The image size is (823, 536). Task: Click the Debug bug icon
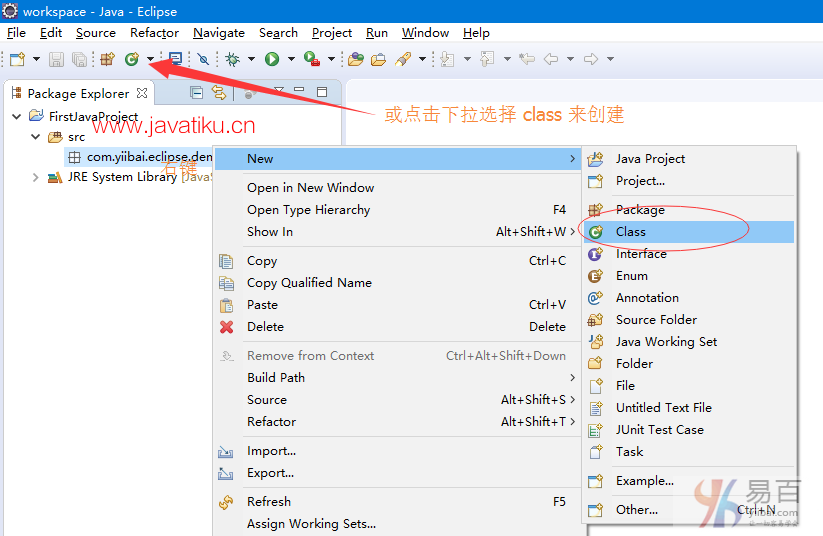pos(233,59)
